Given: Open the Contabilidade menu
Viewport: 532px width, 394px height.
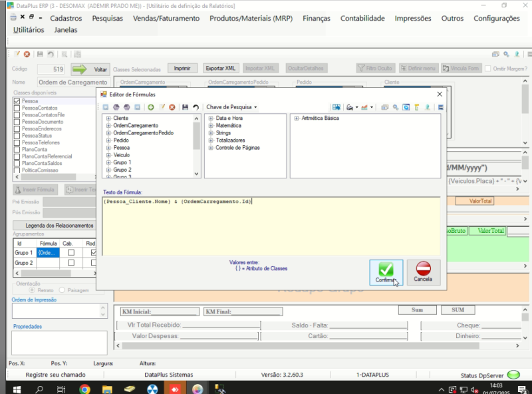Looking at the screenshot, I should click(362, 19).
